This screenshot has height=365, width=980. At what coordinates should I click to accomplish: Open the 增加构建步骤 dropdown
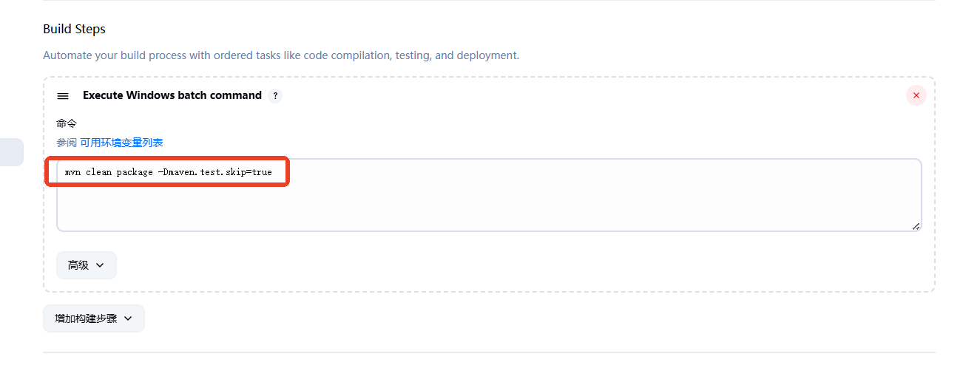tap(94, 318)
